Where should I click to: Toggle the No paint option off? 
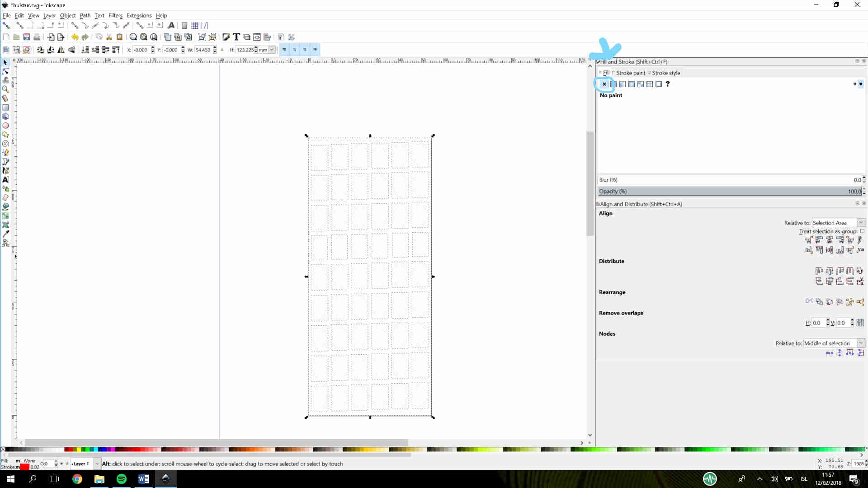pos(604,84)
